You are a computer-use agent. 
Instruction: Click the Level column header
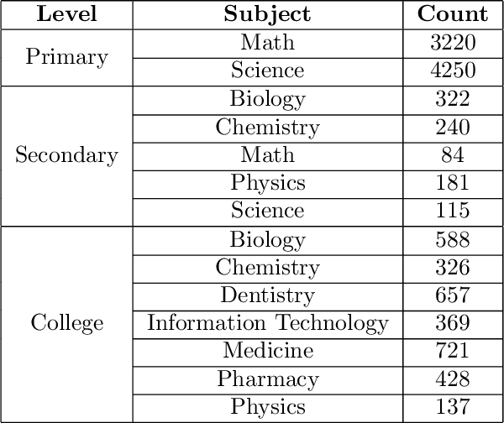coord(67,14)
